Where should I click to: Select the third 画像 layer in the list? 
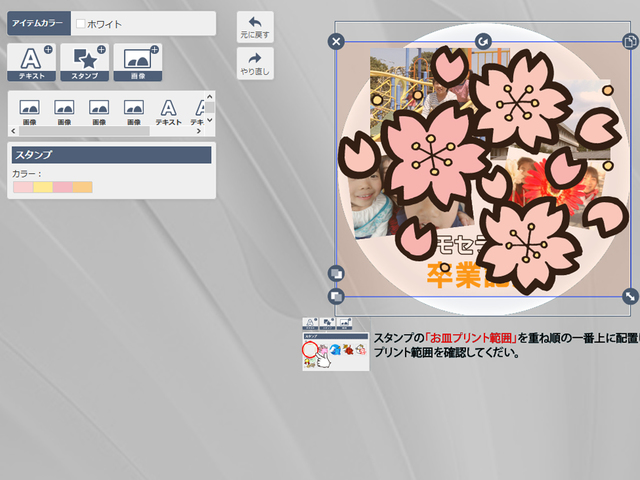[99, 112]
